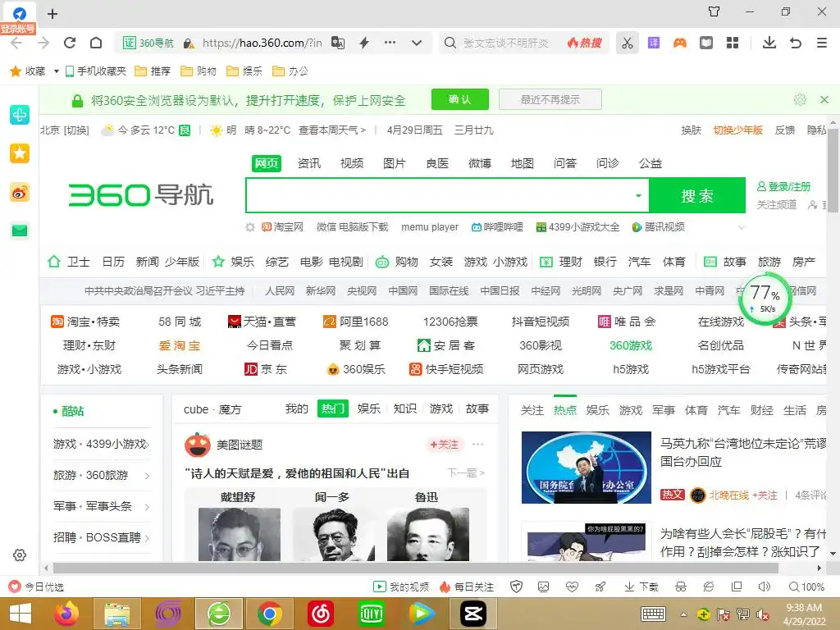Click 下一题 for the next quiz
Screen dimensions: 840x630
tap(466, 472)
